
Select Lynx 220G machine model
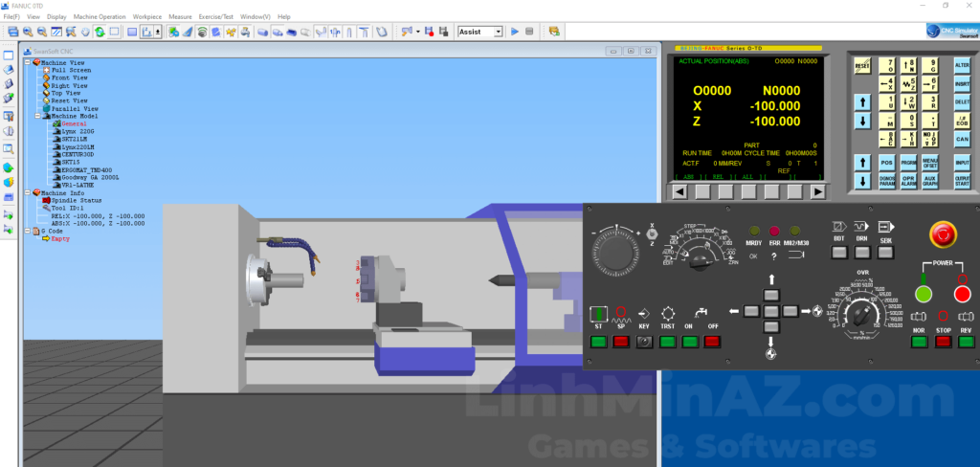click(x=78, y=132)
